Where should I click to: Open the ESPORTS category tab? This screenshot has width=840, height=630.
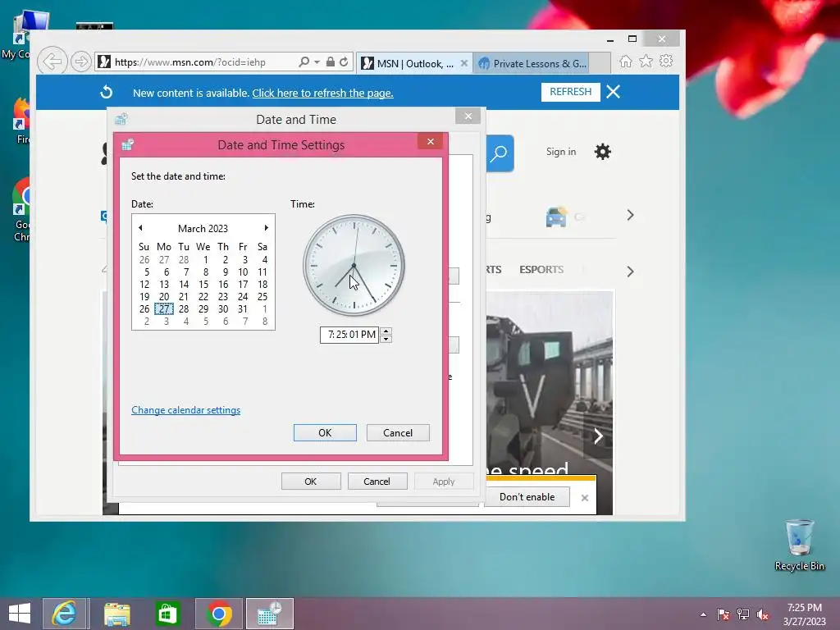coord(541,269)
